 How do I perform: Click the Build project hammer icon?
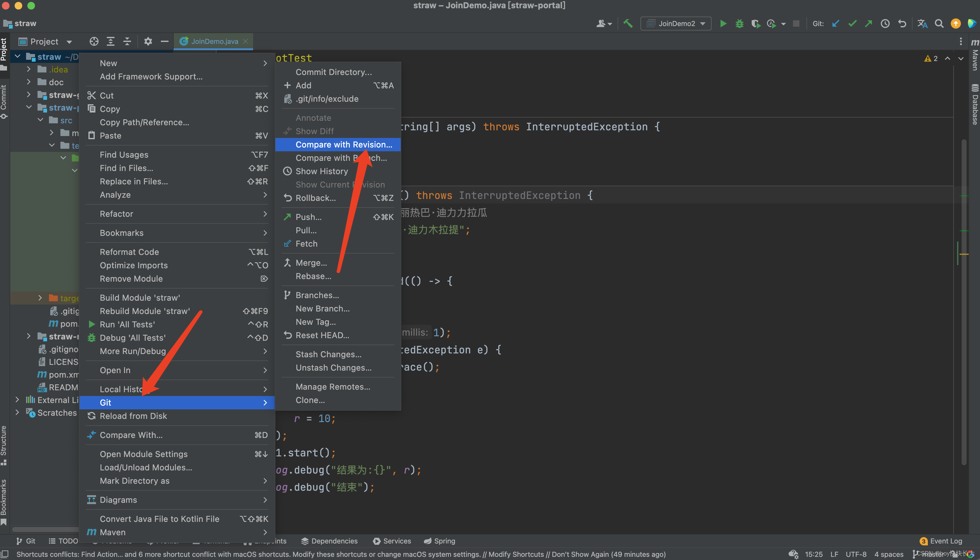(628, 24)
